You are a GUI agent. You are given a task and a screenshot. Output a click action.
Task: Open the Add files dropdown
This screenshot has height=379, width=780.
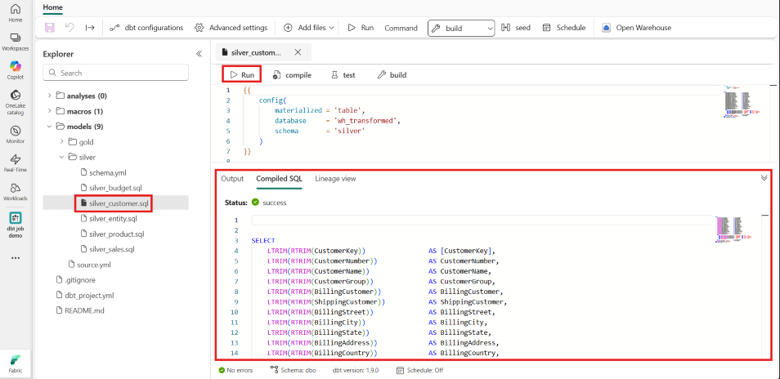click(x=308, y=27)
